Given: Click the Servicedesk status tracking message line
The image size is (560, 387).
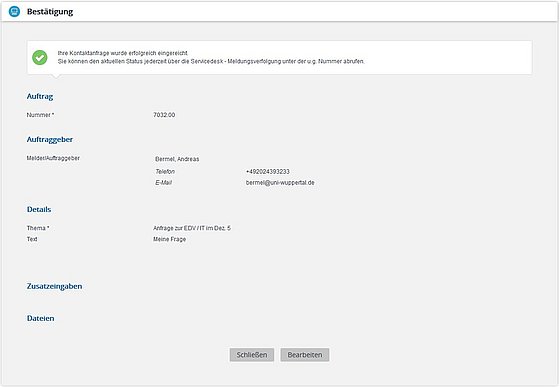Looking at the screenshot, I should pos(211,61).
